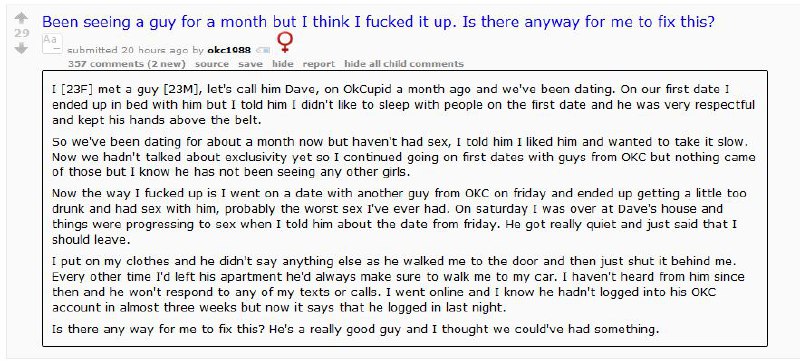Image resolution: width=800 pixels, height=364 pixels.
Task: Click the first paragraph mentioning OkCupid
Action: pos(403,105)
